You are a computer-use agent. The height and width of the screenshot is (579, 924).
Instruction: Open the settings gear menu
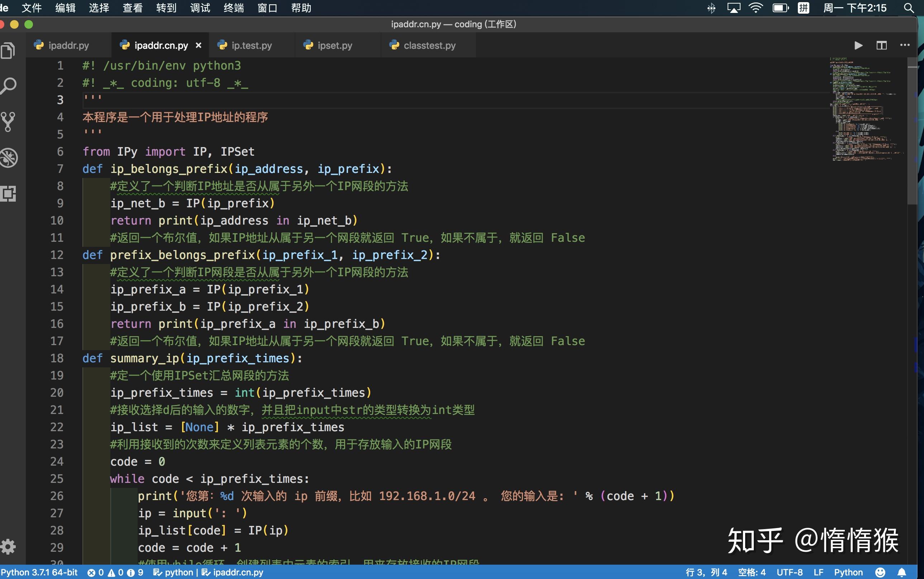pyautogui.click(x=9, y=547)
